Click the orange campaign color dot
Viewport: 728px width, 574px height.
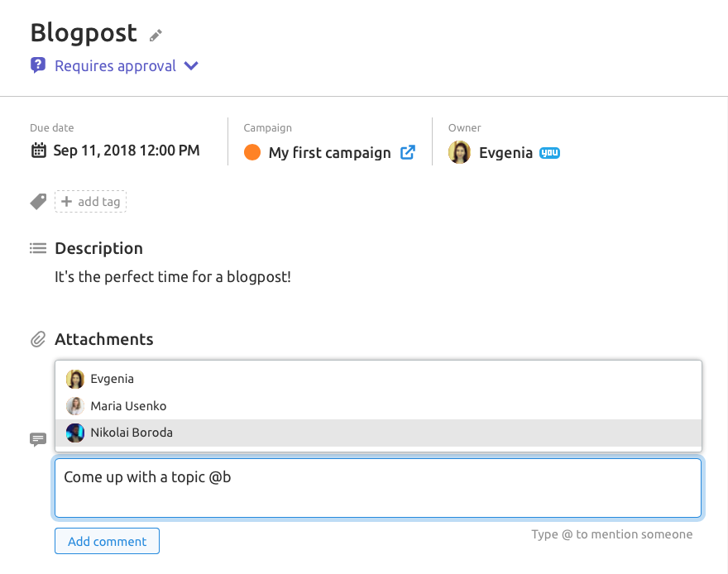252,152
